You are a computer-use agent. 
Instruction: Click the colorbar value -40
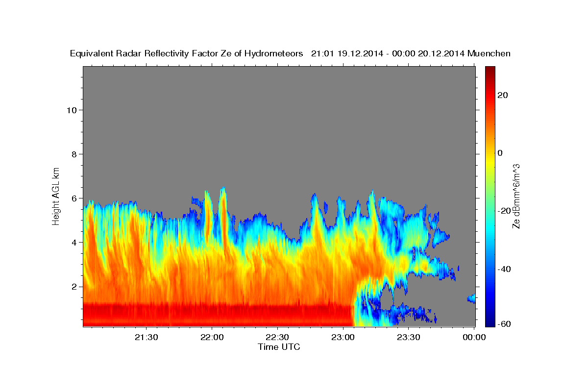click(504, 269)
